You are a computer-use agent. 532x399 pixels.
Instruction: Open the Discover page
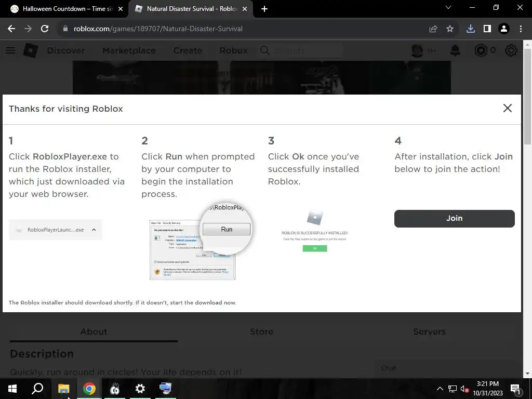[66, 50]
